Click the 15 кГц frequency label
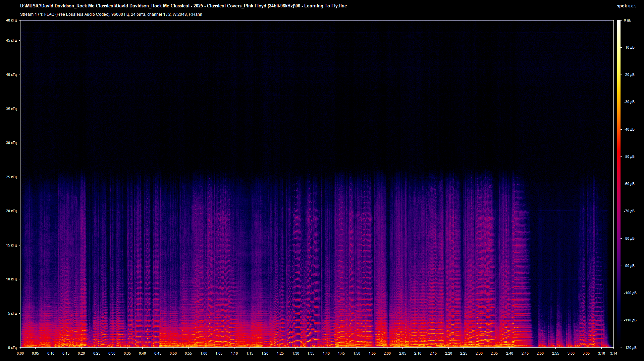Viewport: 644px width, 361px height. (x=11, y=245)
